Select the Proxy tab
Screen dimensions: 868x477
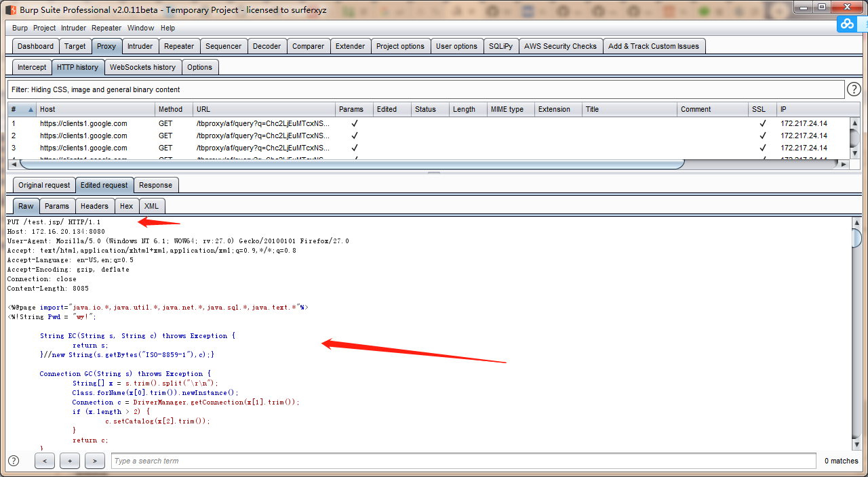(106, 46)
